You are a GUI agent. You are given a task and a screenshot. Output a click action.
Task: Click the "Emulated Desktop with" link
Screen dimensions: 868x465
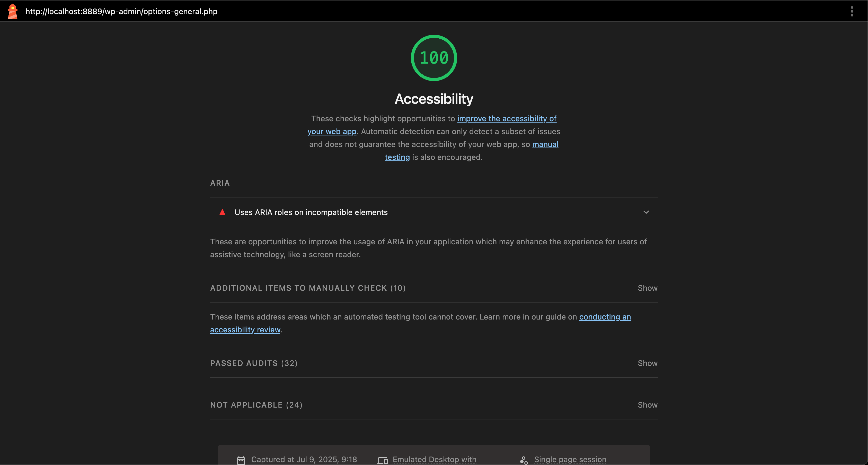(x=434, y=460)
